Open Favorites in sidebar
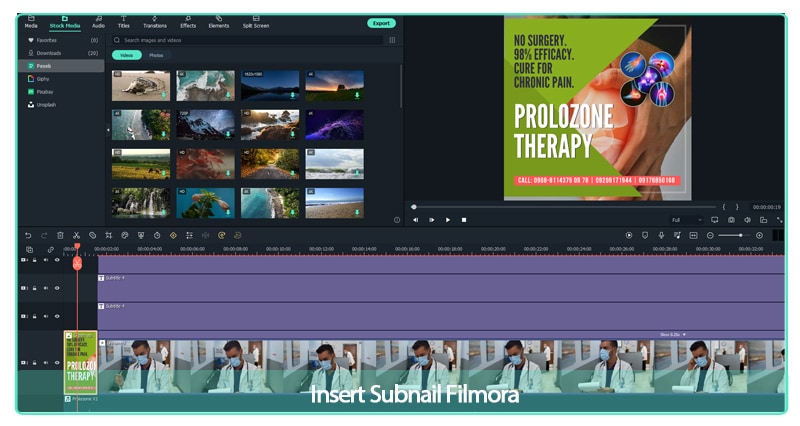The image size is (800, 426). [x=61, y=40]
